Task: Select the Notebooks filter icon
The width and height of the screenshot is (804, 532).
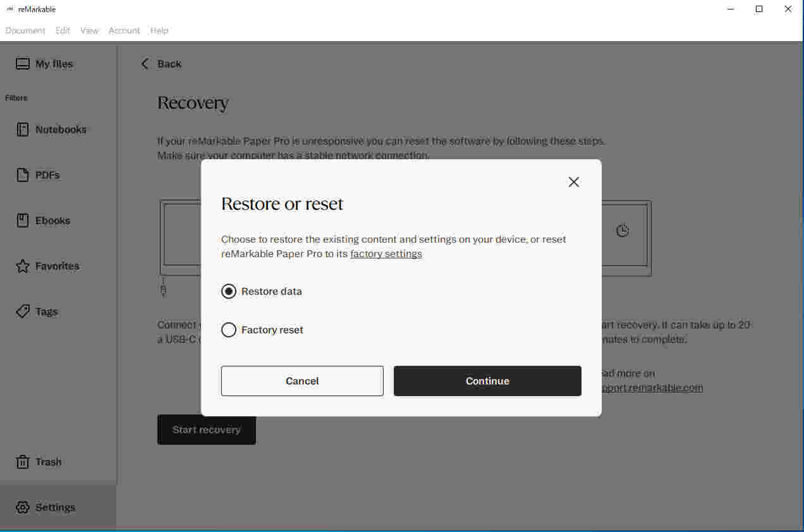Action: tap(23, 130)
